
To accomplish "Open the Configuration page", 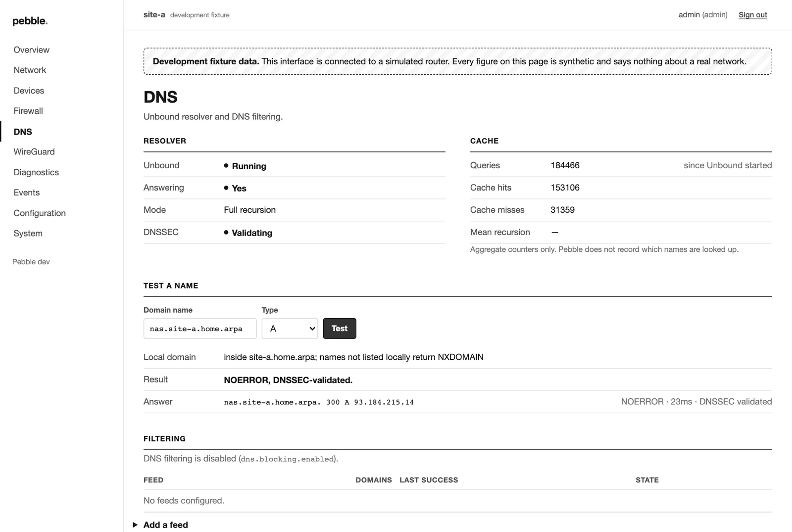I will (x=40, y=213).
